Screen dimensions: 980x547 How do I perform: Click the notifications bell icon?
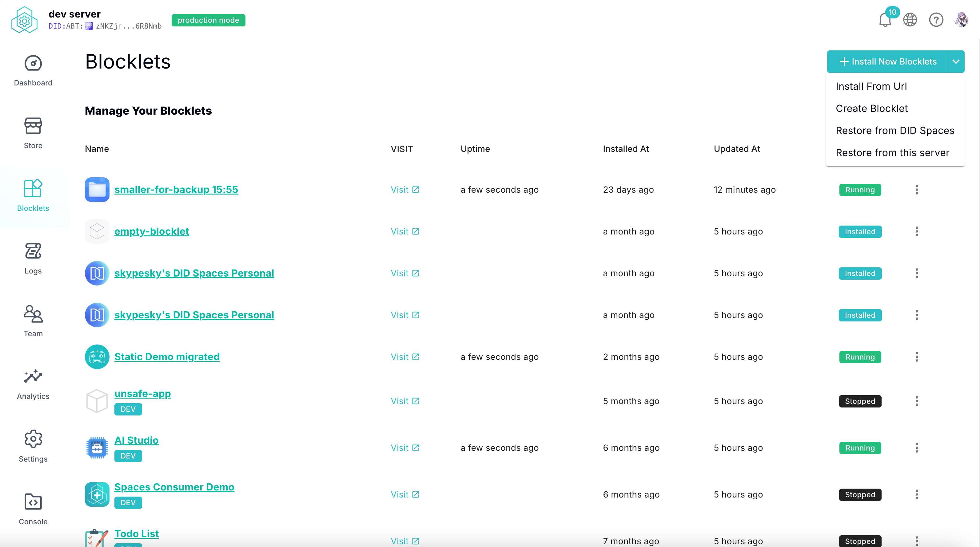point(885,20)
